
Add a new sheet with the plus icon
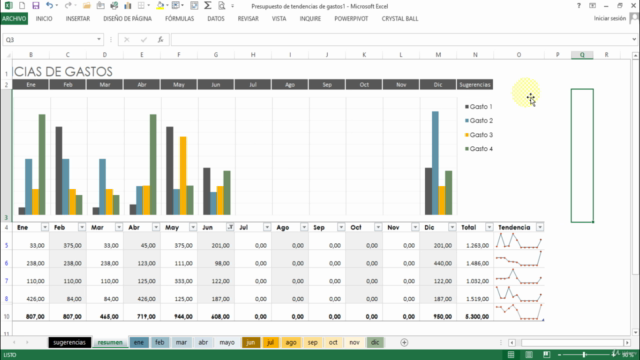pyautogui.click(x=404, y=342)
